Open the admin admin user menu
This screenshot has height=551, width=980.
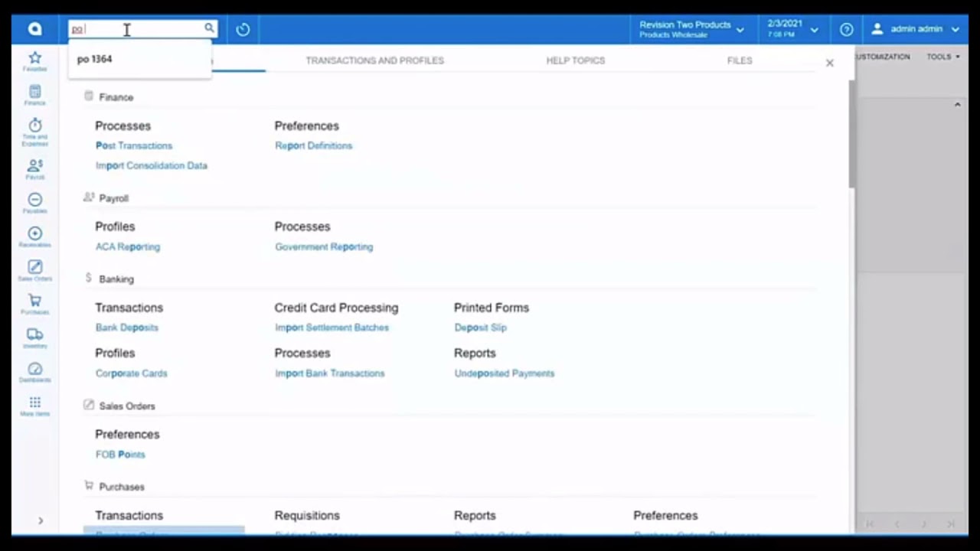[x=916, y=29]
